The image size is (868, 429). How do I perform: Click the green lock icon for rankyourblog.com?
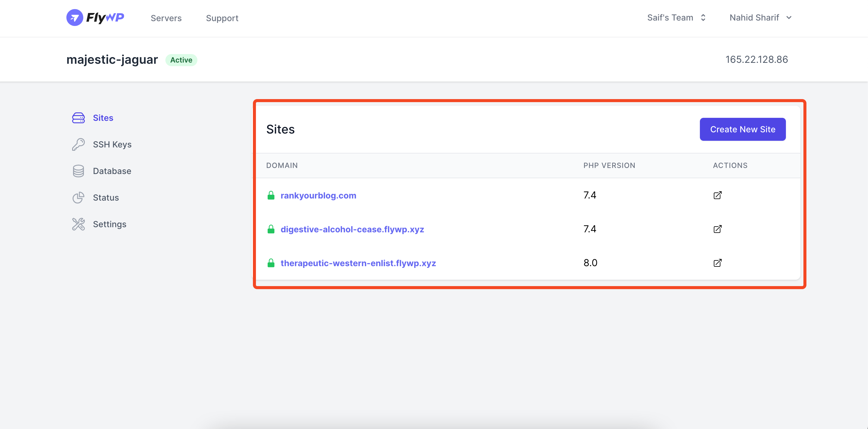tap(271, 195)
